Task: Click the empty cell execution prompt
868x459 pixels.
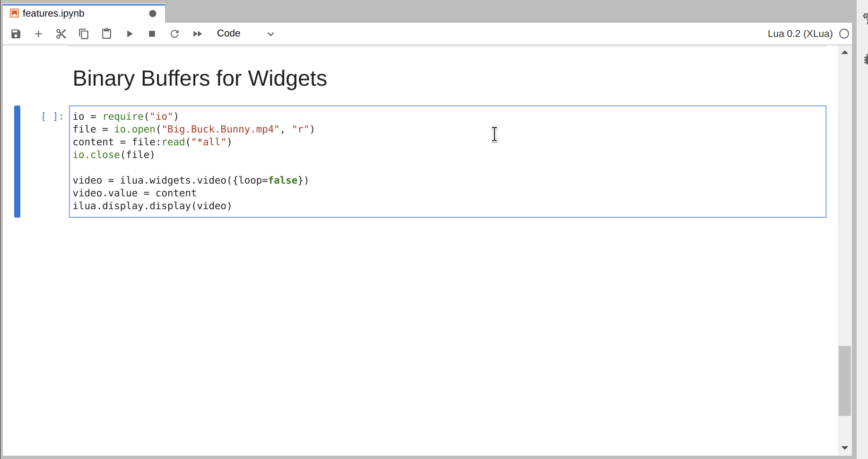Action: (x=52, y=116)
